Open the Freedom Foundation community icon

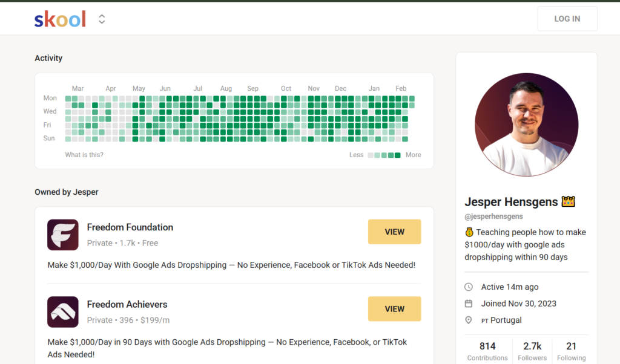coord(62,235)
